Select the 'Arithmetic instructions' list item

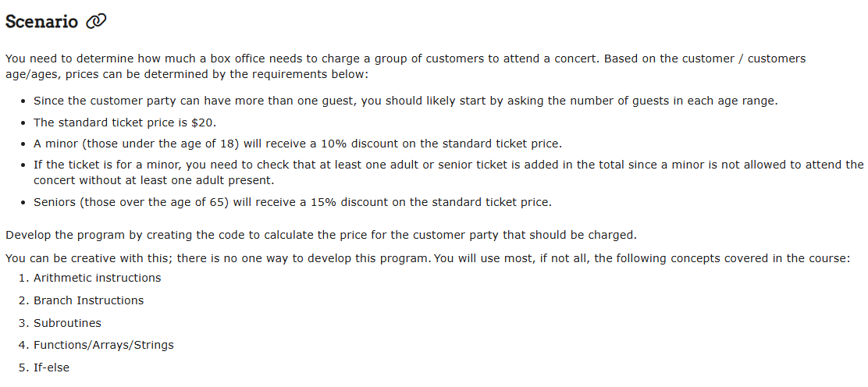tap(97, 278)
